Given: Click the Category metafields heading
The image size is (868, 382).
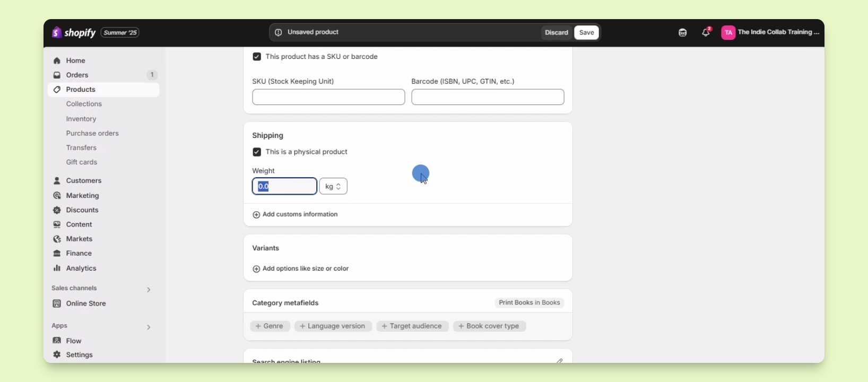Looking at the screenshot, I should pyautogui.click(x=285, y=303).
